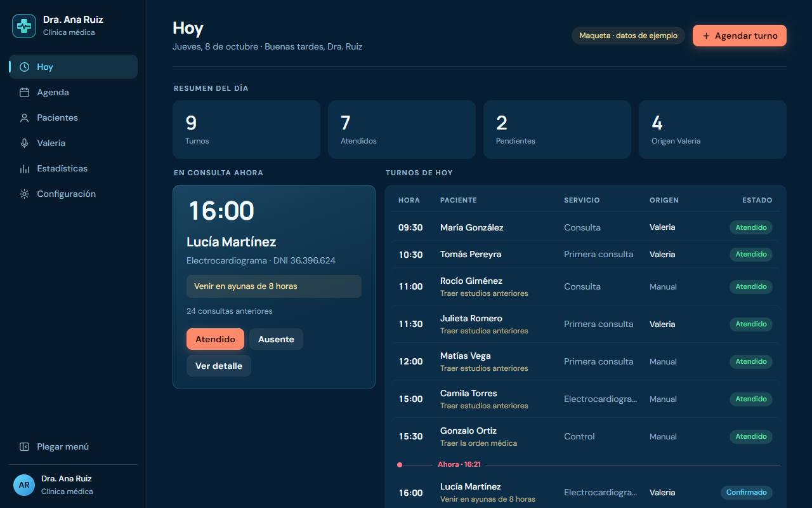Click the calendar icon for Agenda
Viewport: 812px width, 508px height.
(24, 92)
